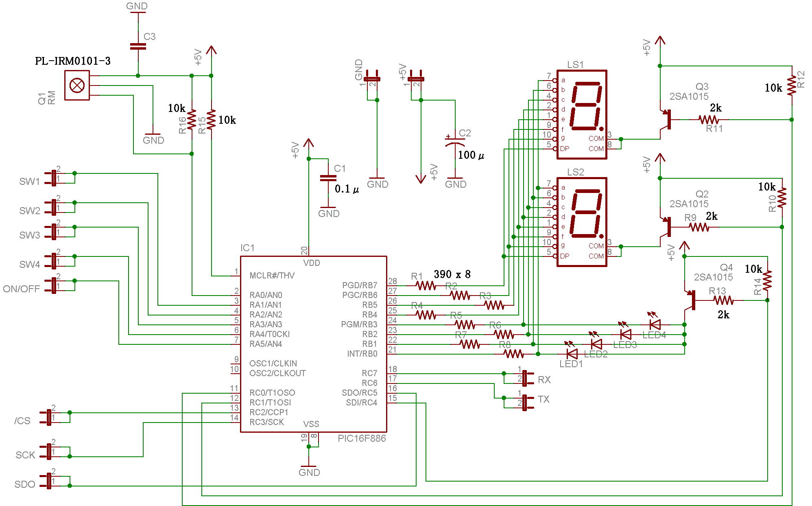
Task: Click the /CS connector symbol
Action: click(x=49, y=417)
